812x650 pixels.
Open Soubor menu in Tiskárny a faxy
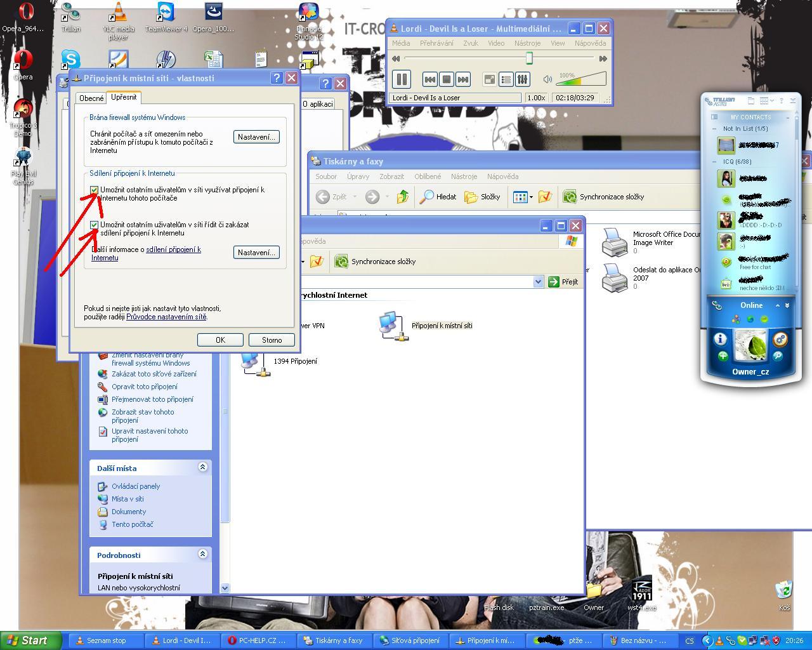pos(326,176)
